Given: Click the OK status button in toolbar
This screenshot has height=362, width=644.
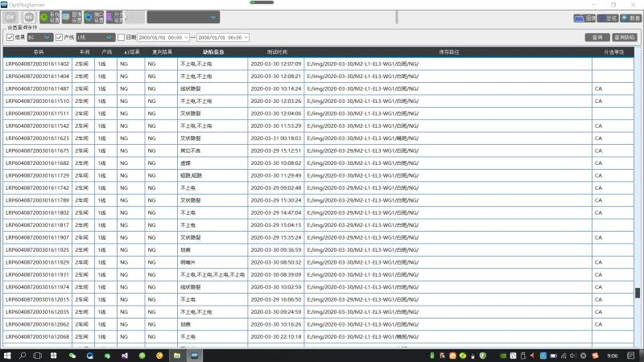Looking at the screenshot, I should point(10,17).
